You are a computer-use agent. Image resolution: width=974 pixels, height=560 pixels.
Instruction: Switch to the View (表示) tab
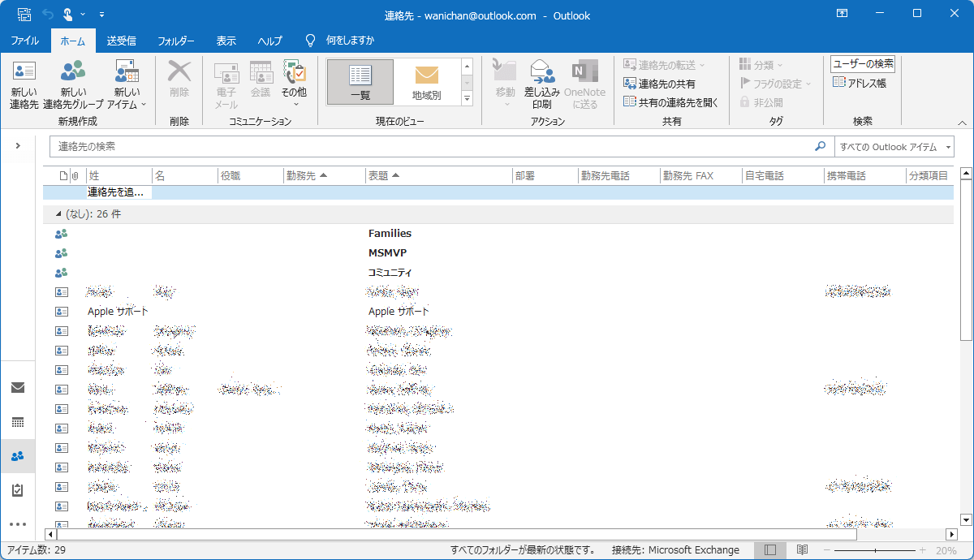tap(226, 41)
